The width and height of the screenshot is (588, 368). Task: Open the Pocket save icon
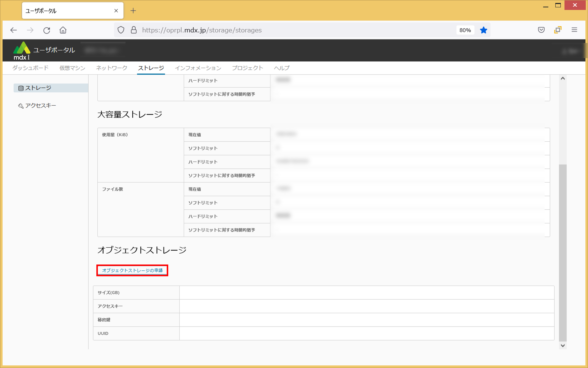541,30
